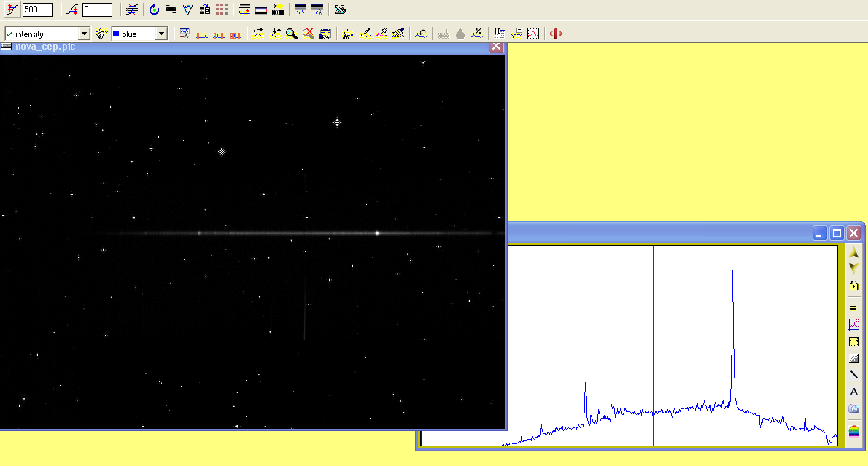Expand the blue color dropdown
Screen dimensions: 868x466
(161, 34)
